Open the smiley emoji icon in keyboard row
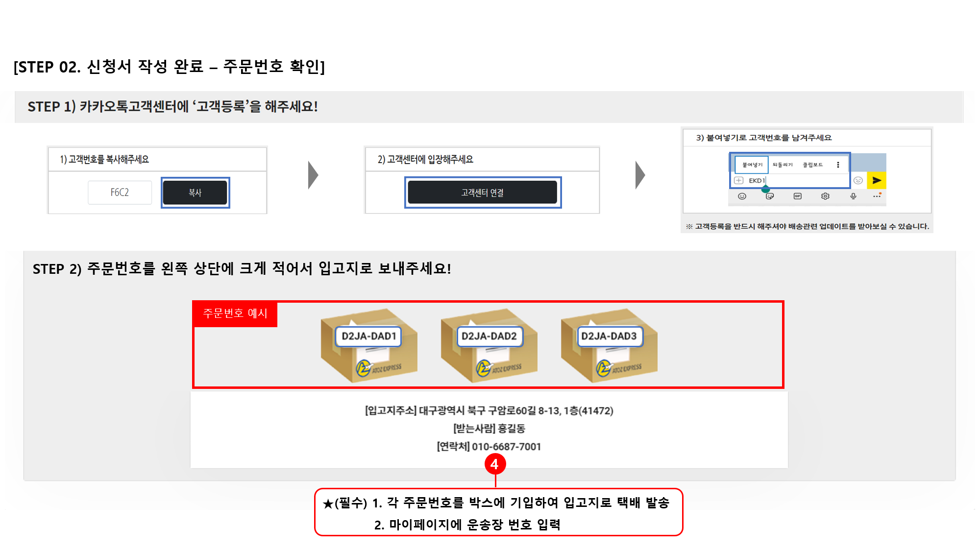The height and width of the screenshot is (551, 980). pos(742,196)
